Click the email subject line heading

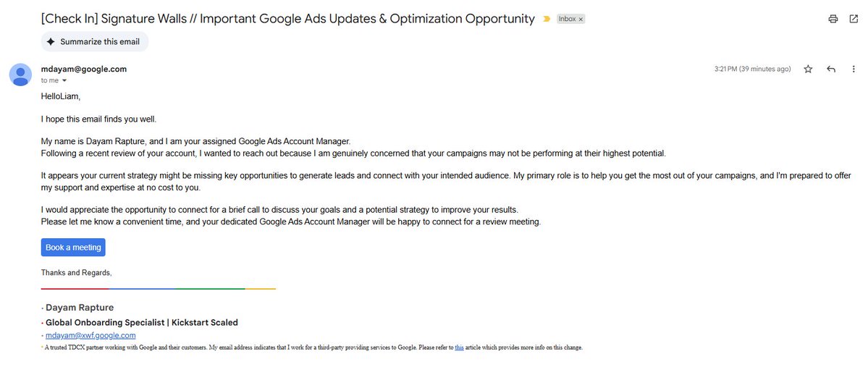tap(288, 19)
